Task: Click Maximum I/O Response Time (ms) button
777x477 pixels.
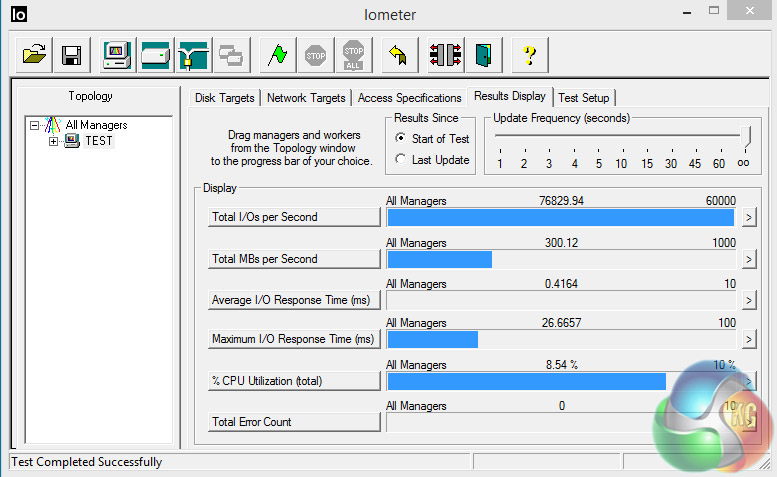Action: coord(294,339)
